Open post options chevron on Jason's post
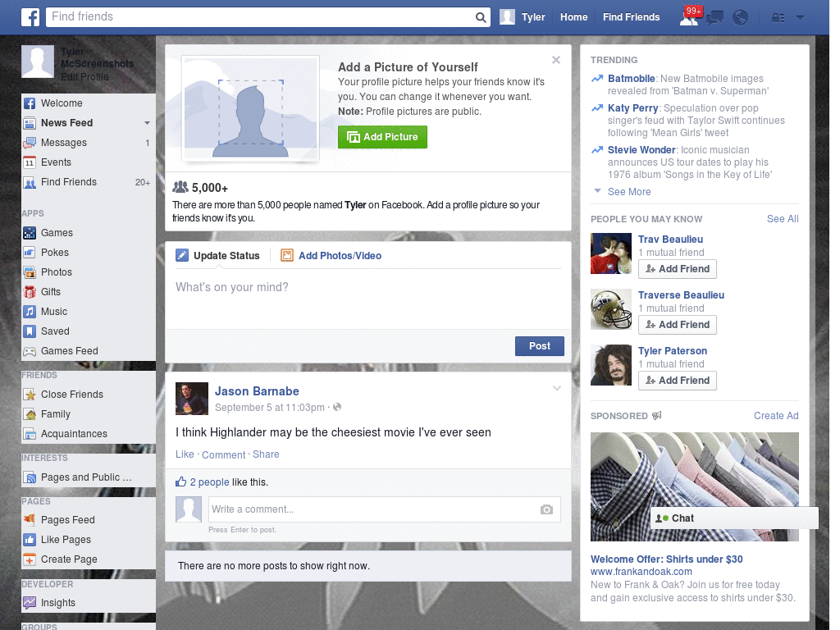 [x=557, y=388]
